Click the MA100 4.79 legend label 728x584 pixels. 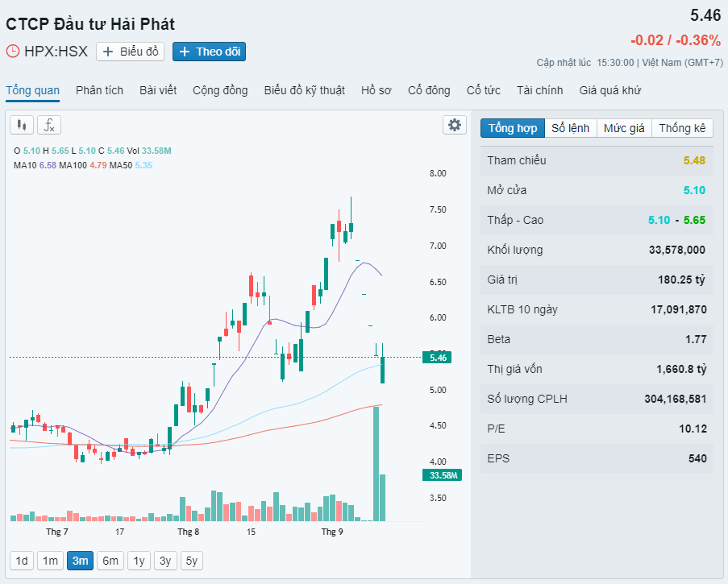point(83,165)
